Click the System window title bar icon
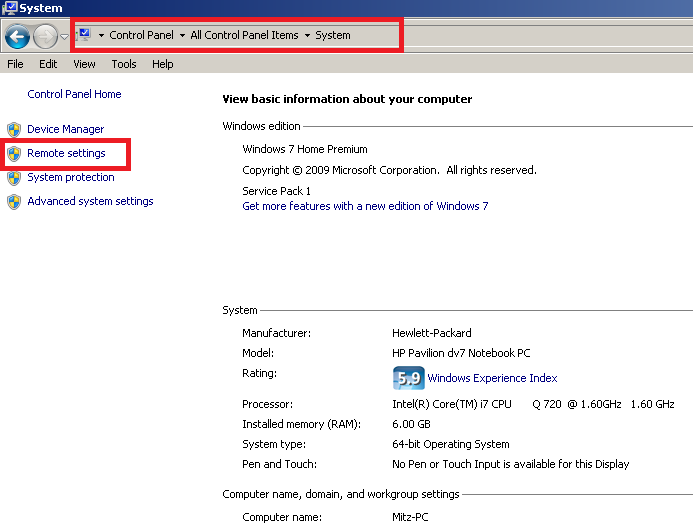The image size is (693, 526). [x=9, y=8]
